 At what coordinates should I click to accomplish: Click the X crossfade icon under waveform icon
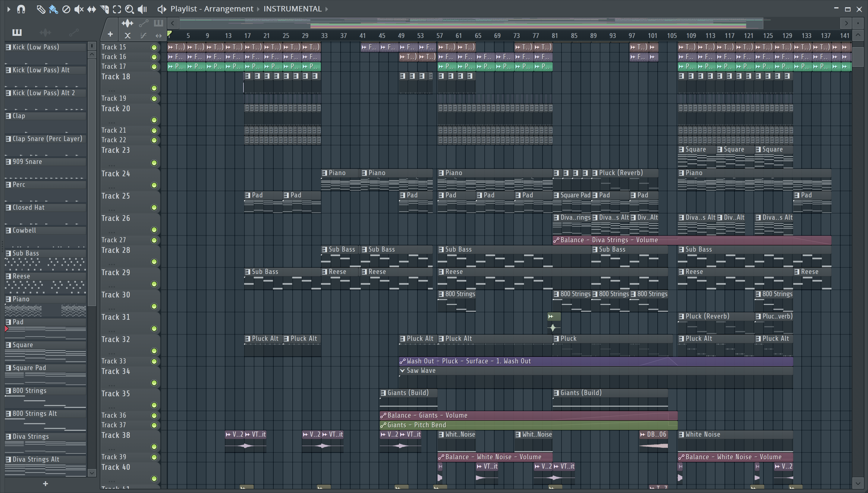point(127,35)
